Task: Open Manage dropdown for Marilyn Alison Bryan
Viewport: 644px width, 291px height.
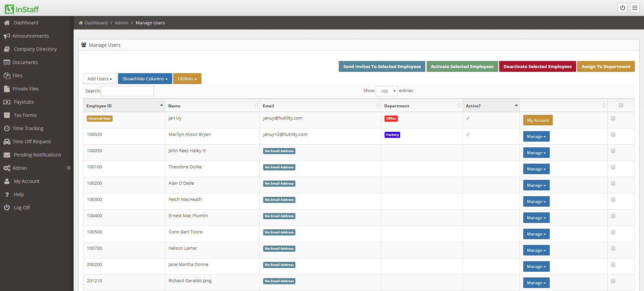Action: click(x=536, y=137)
